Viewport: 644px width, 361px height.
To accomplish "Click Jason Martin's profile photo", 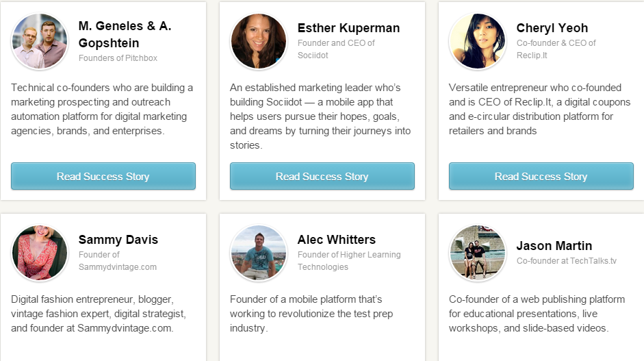I will [x=478, y=253].
